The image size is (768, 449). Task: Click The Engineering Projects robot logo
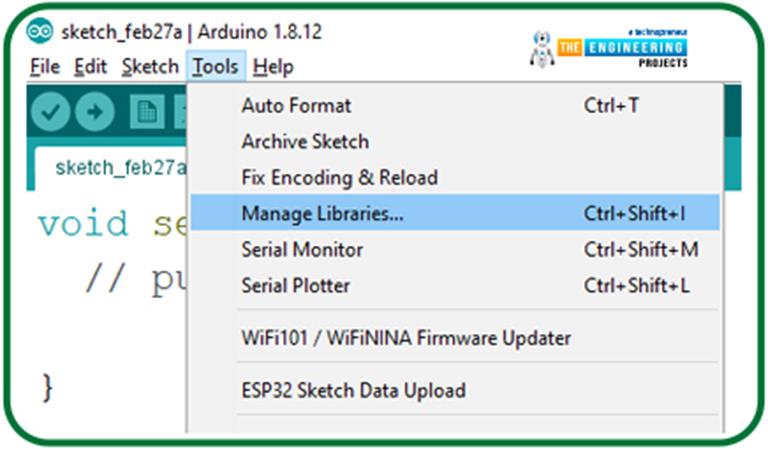pos(609,49)
